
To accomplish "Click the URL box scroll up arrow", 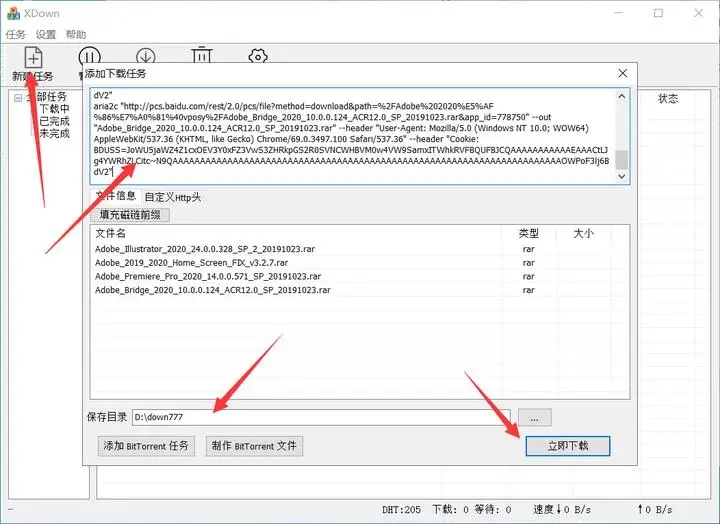I will pos(622,96).
